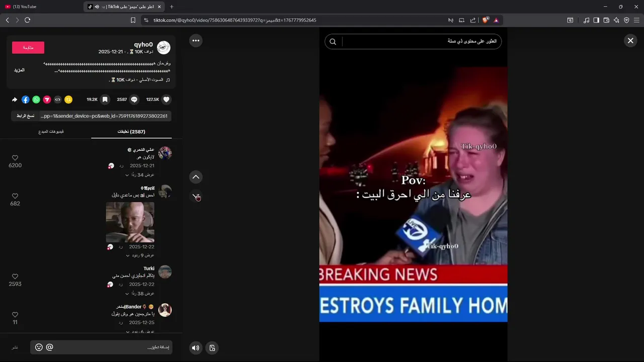Like the comment with 6200 likes
The image size is (644, 362).
[15, 158]
